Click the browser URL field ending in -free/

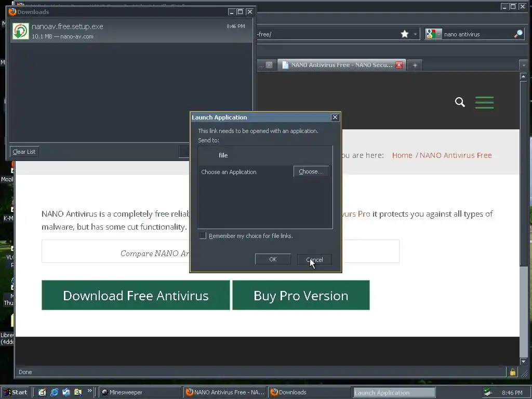click(x=327, y=34)
